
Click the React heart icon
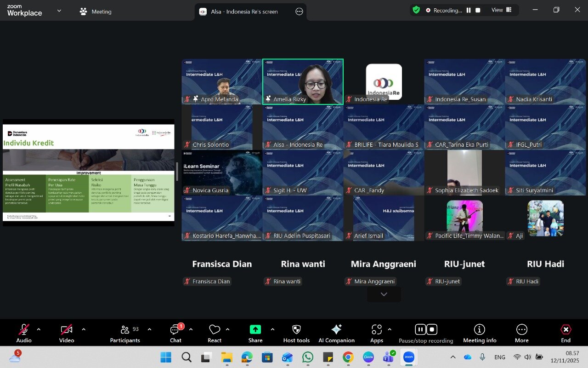[214, 329]
